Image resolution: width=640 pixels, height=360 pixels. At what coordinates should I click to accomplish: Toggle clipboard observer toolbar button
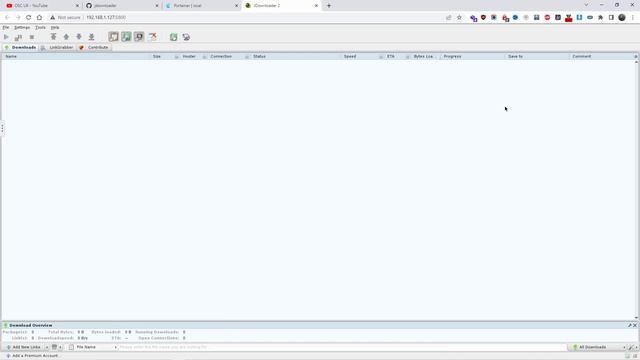113,37
